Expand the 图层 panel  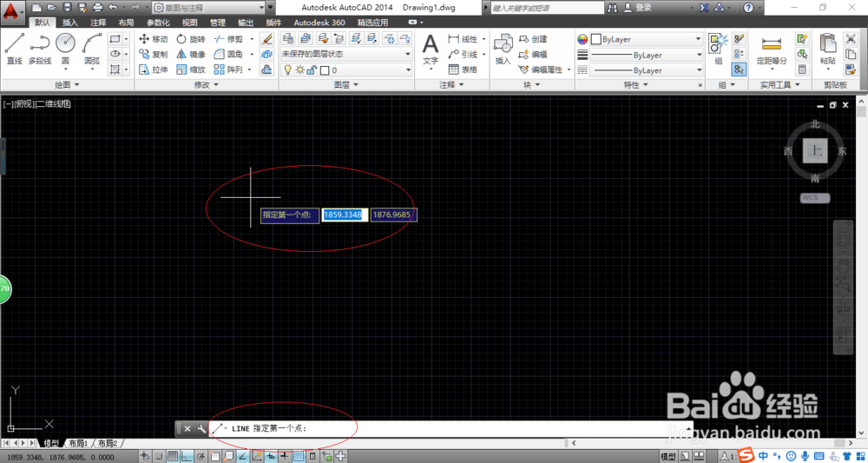pos(346,85)
